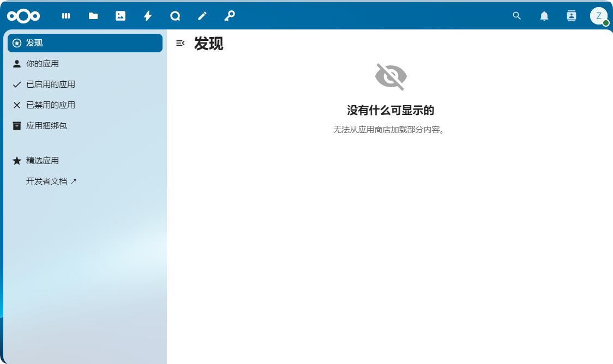This screenshot has height=364, width=613.
Task: Open the Notes pencil icon
Action: pyautogui.click(x=202, y=16)
